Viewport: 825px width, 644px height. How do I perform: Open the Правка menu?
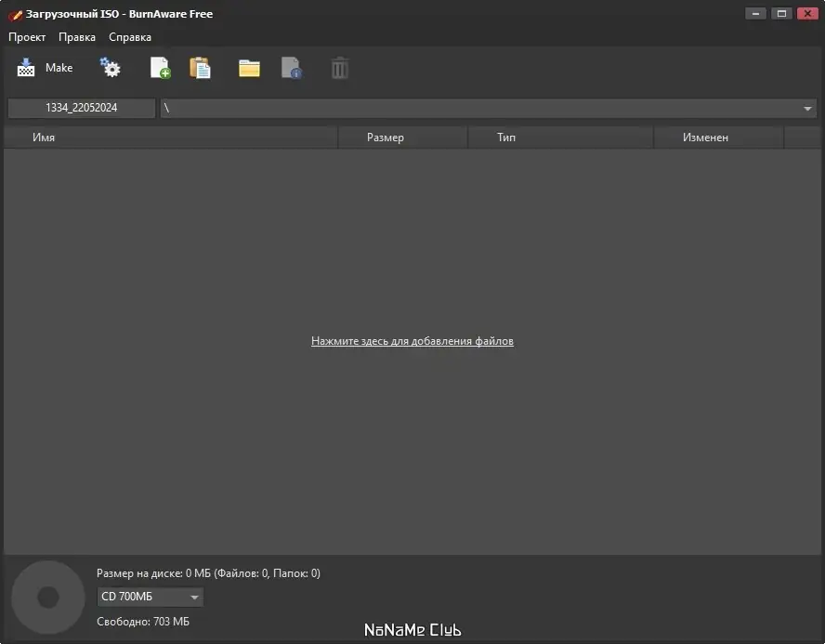pos(77,37)
